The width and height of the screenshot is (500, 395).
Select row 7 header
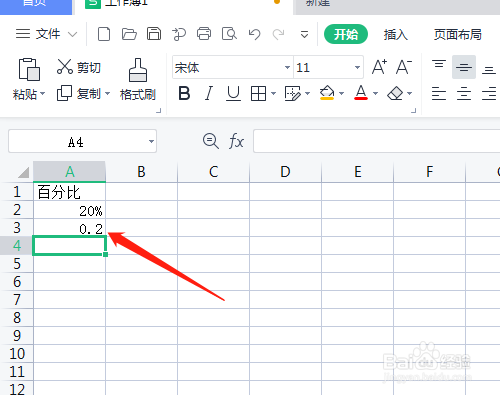17,300
